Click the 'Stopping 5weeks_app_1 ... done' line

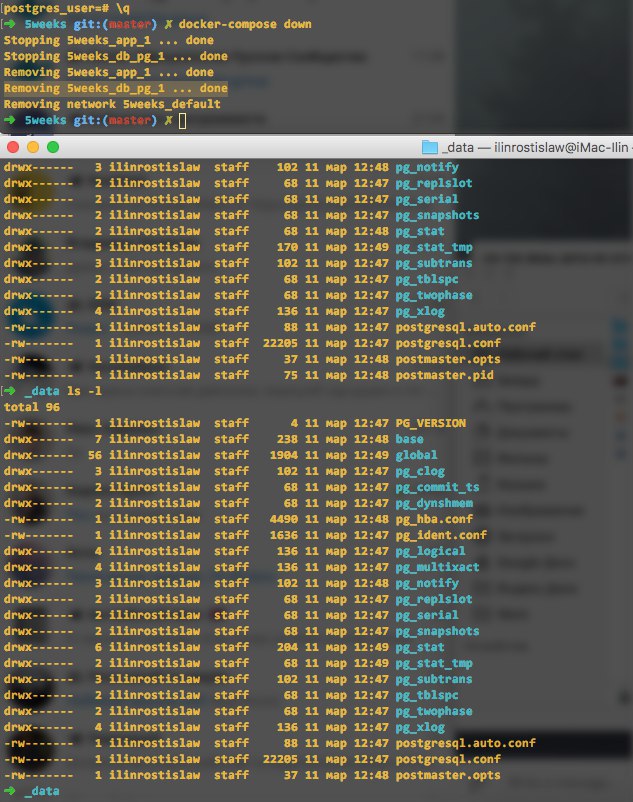click(108, 40)
